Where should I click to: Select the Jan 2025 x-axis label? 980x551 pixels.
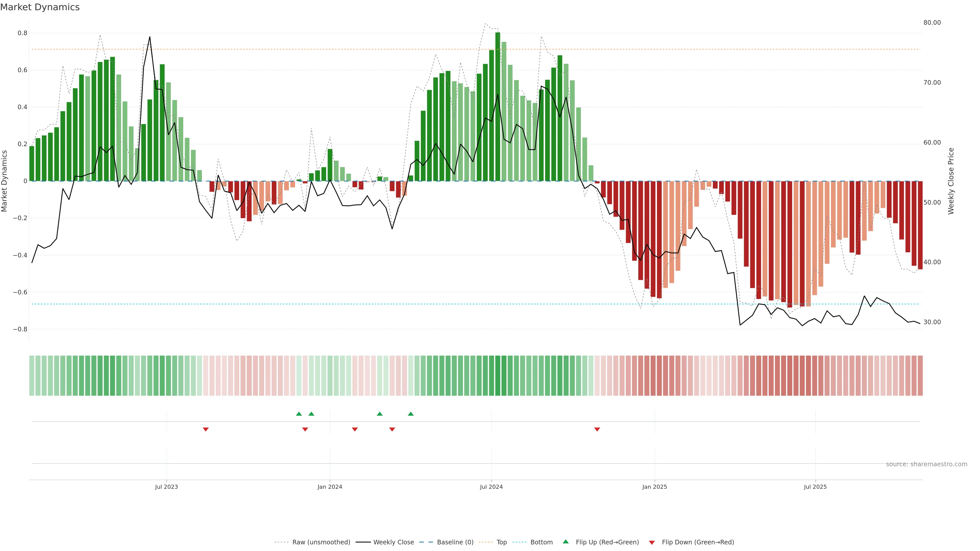click(654, 487)
